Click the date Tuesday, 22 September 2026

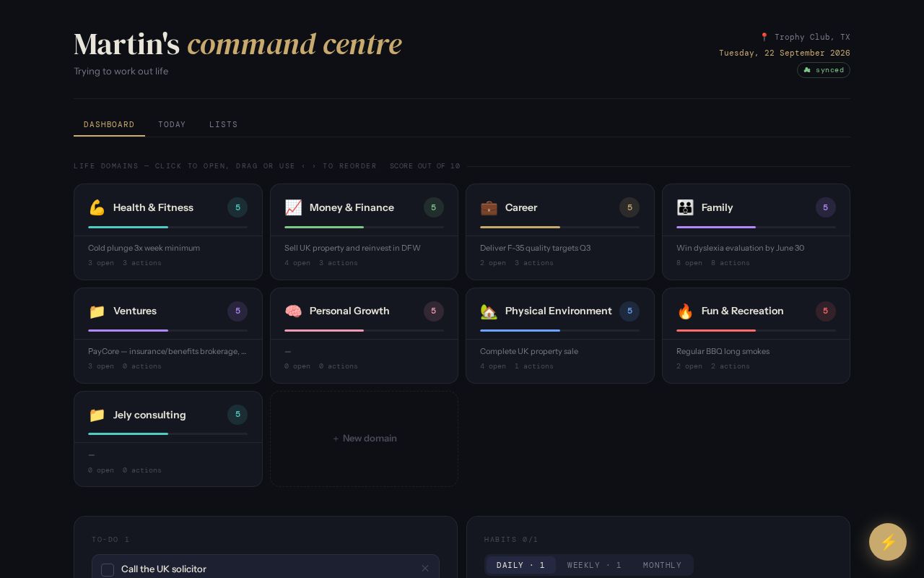point(785,53)
